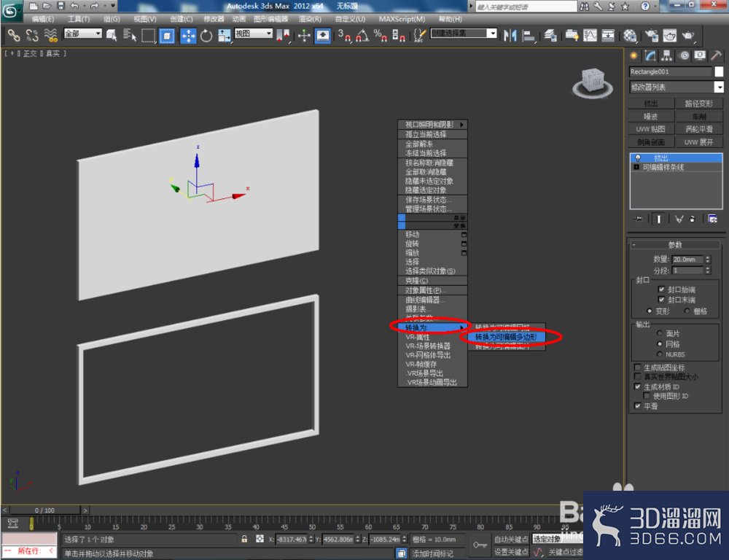
Task: Select 面片 output radio button
Action: [659, 333]
